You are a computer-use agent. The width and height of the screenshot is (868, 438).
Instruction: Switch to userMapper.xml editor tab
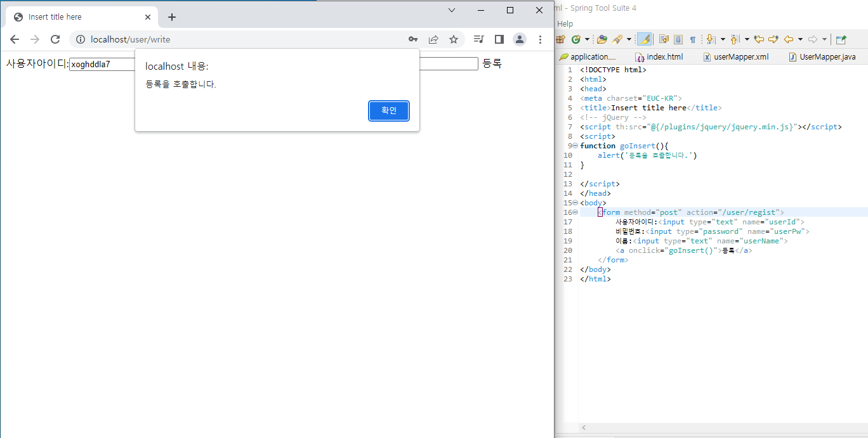point(736,56)
